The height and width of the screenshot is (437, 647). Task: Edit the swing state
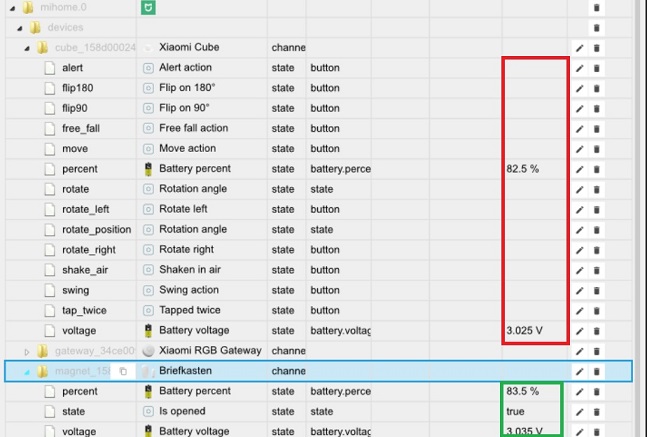coord(580,291)
